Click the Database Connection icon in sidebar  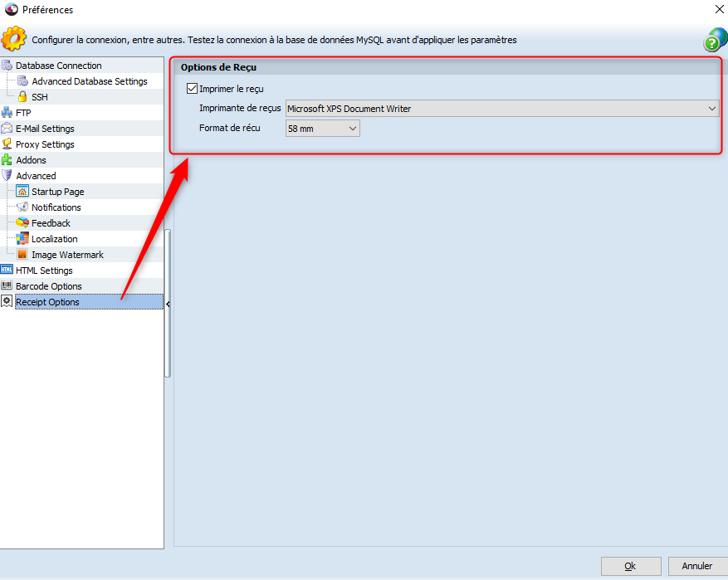7,66
